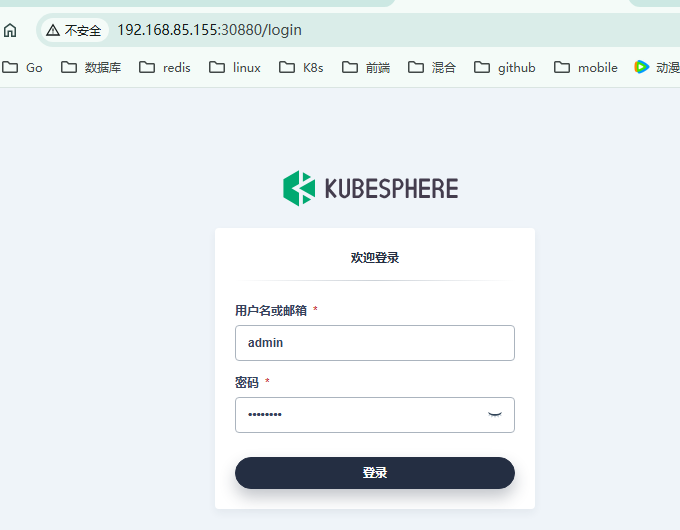
Task: Open the mobile bookmarks folder
Action: coord(586,68)
